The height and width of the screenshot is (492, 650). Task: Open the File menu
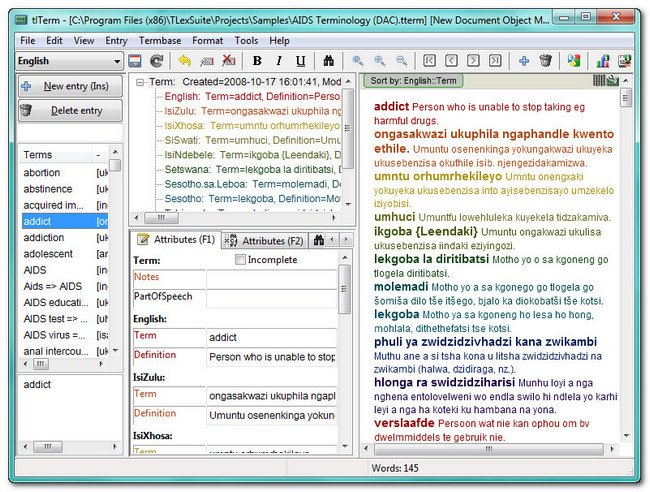click(27, 41)
